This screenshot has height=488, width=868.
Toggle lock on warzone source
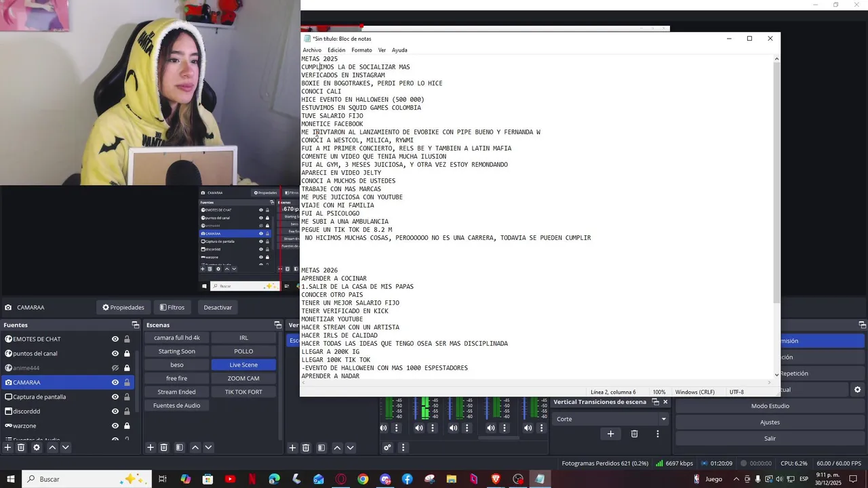(127, 426)
